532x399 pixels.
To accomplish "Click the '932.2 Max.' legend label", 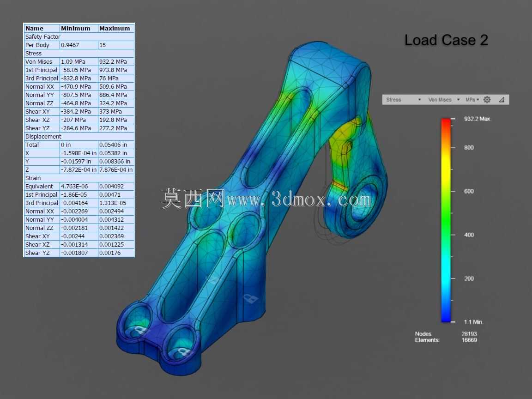I will [478, 119].
